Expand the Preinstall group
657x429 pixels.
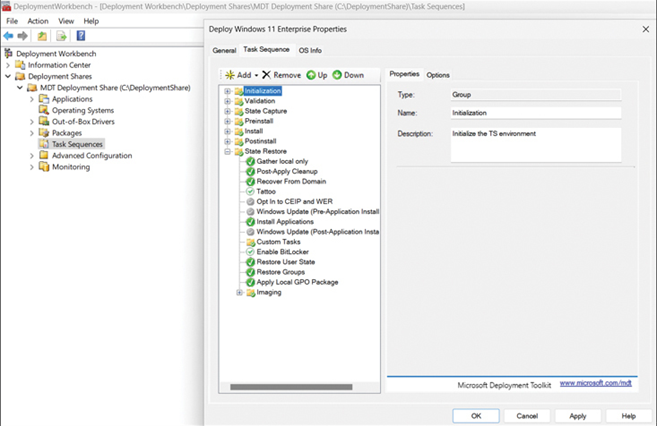[228, 121]
